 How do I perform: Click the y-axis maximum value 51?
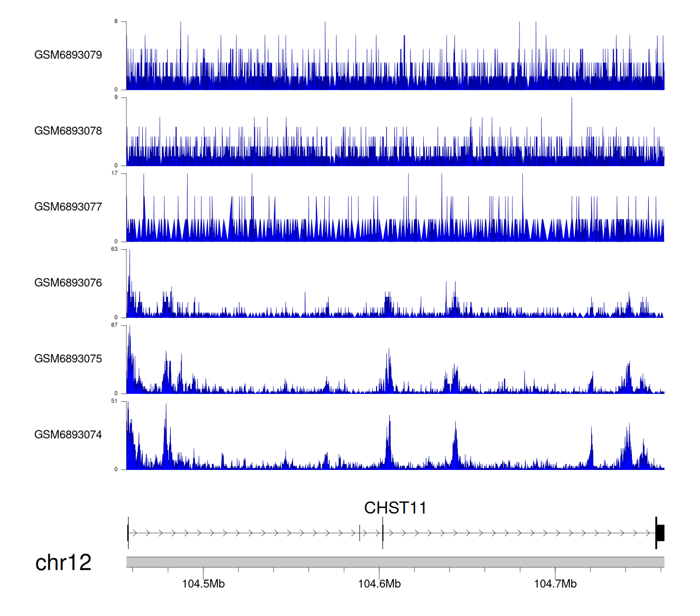point(114,401)
